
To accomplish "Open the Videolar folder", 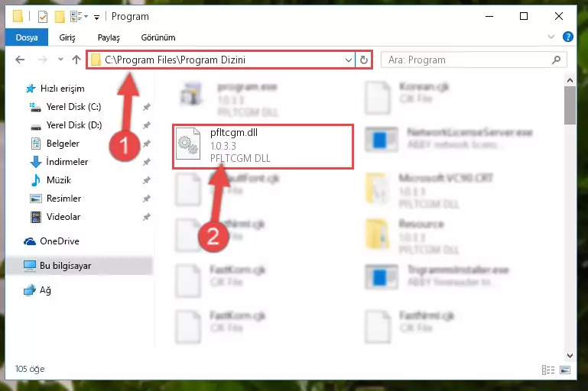I will [x=63, y=217].
